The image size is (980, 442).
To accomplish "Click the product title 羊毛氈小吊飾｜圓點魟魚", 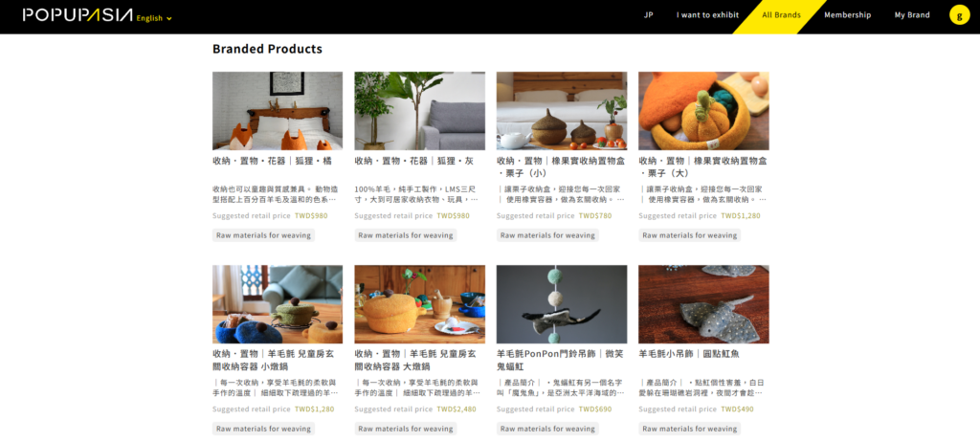I will pos(689,354).
